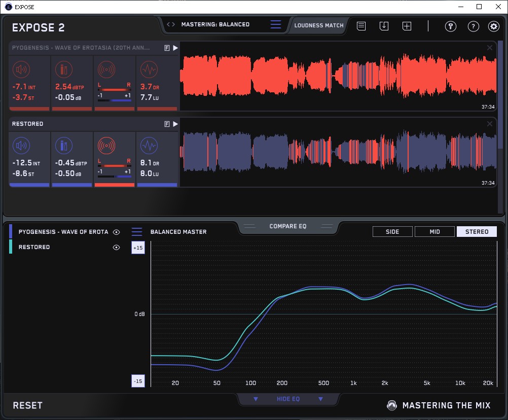Minimize the EXPOSE window

[461, 7]
